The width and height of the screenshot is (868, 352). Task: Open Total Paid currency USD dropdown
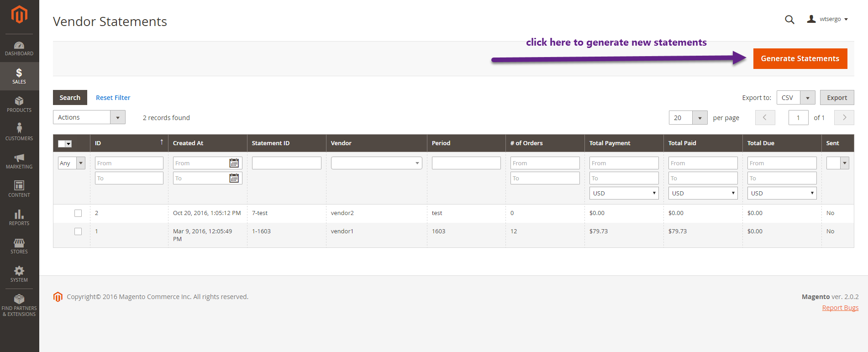(703, 193)
